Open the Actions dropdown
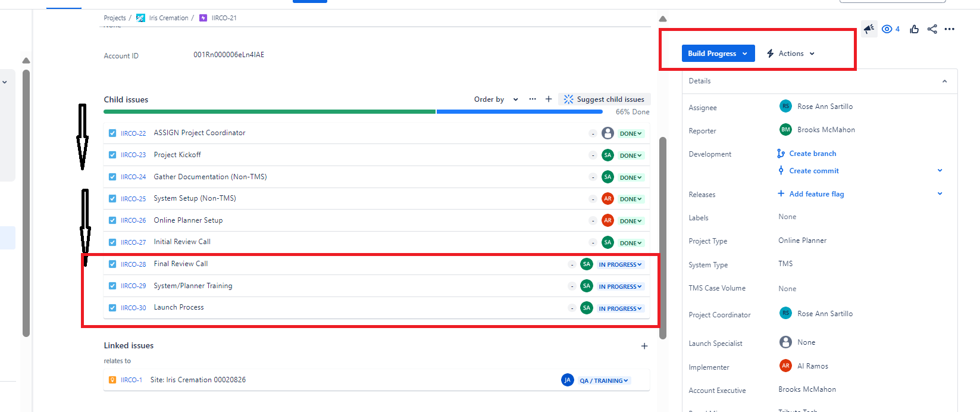Image resolution: width=980 pixels, height=412 pixels. pos(791,54)
